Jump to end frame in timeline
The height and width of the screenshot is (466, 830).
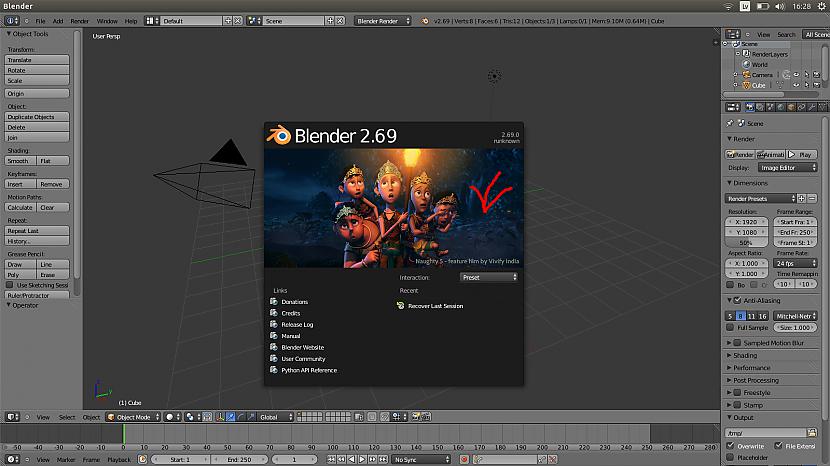(x=383, y=459)
